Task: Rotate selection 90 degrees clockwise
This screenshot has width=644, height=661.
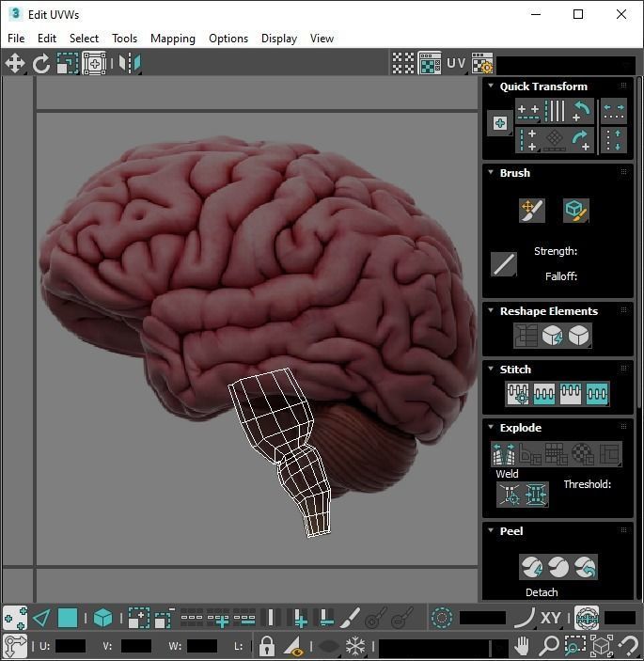Action: 581,140
